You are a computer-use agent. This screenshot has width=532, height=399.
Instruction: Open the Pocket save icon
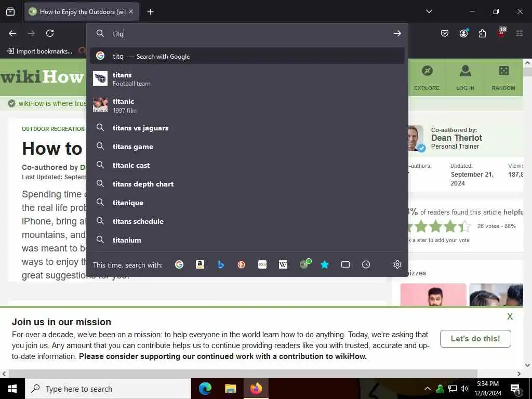coord(445,33)
